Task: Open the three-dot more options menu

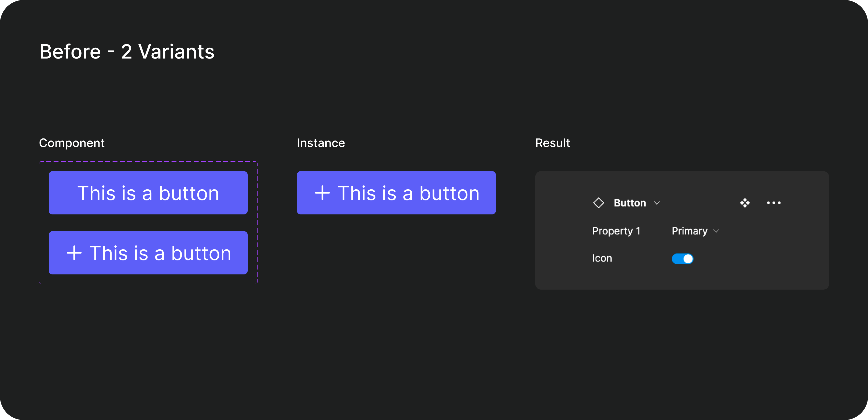Action: coord(774,203)
